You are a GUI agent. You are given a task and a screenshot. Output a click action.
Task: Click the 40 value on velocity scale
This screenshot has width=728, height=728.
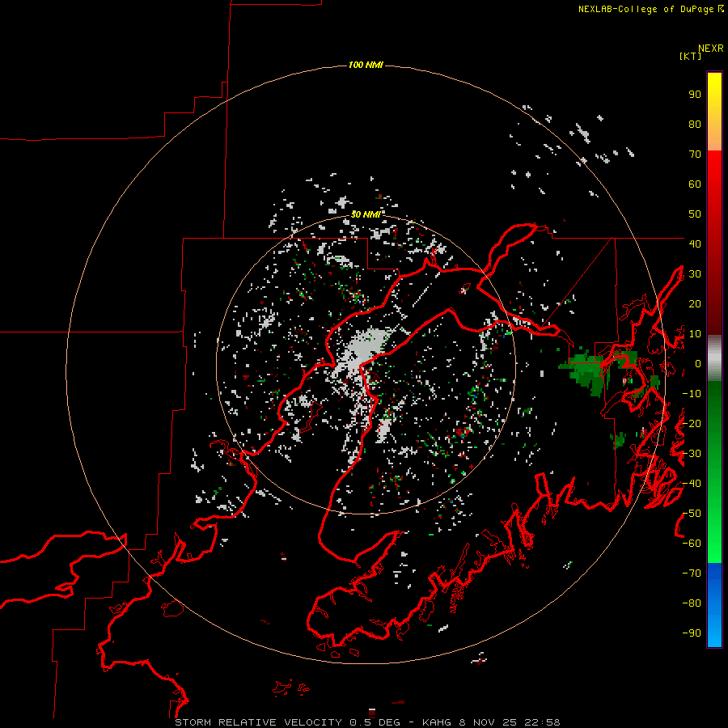pyautogui.click(x=695, y=243)
